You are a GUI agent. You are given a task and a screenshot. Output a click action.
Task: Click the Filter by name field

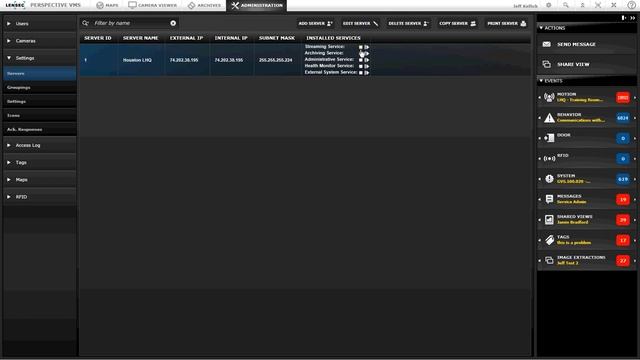(x=130, y=23)
